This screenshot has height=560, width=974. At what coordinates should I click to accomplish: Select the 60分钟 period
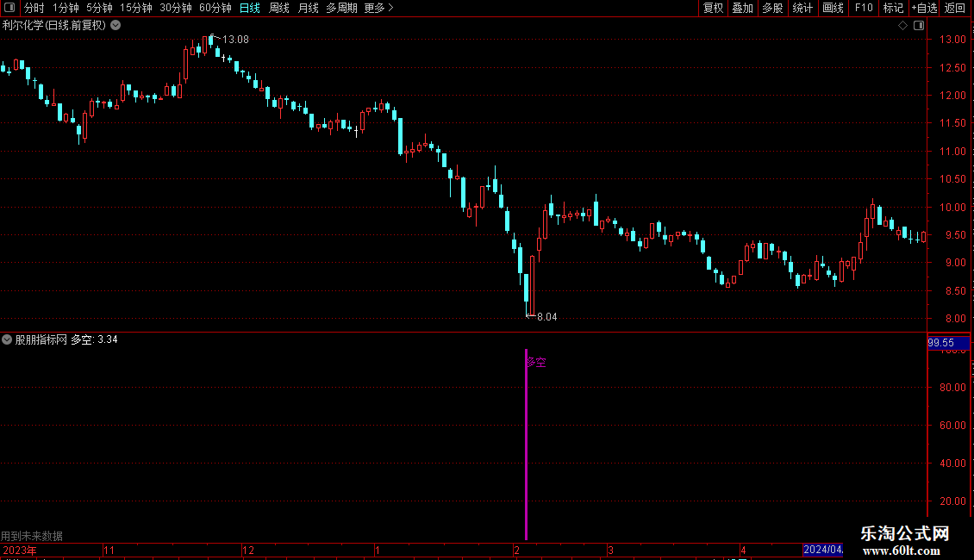(x=215, y=8)
